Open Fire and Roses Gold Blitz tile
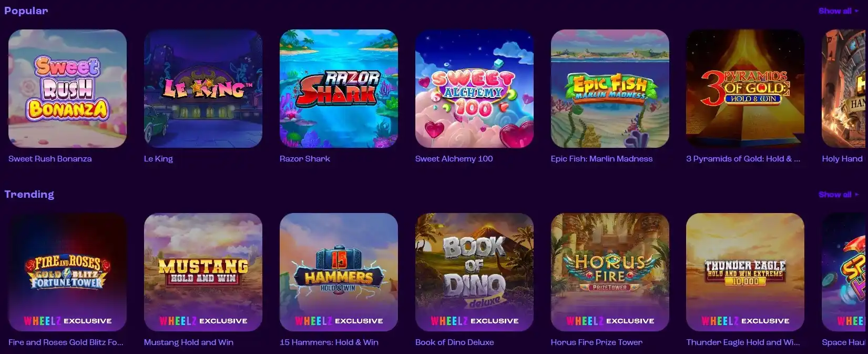868x354 pixels. tap(67, 272)
